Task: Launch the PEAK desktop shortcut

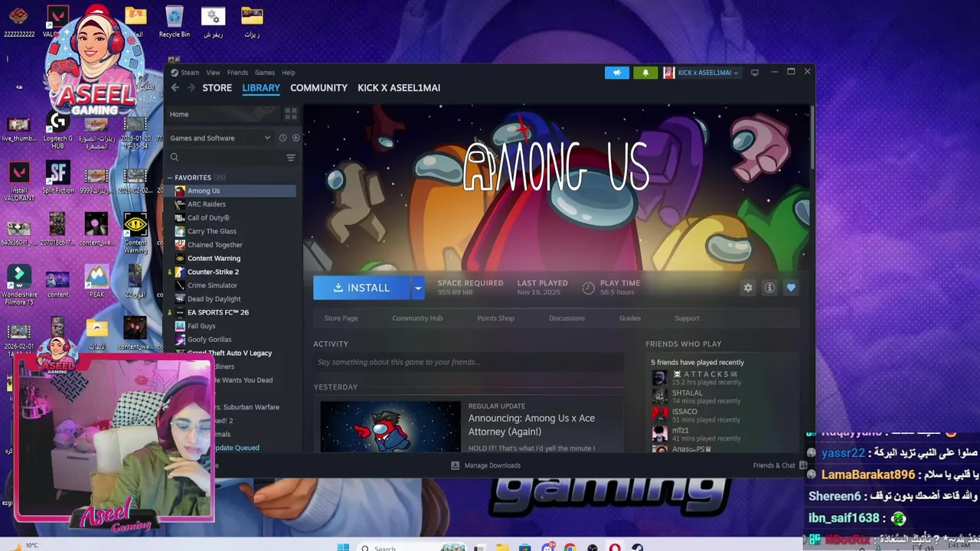Action: pos(96,281)
